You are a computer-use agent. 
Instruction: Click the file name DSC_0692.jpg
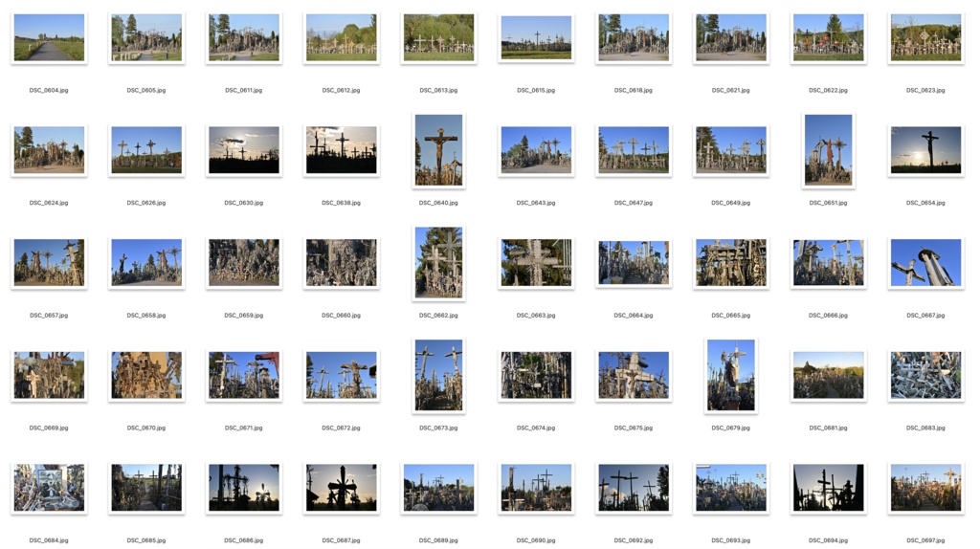point(634,540)
